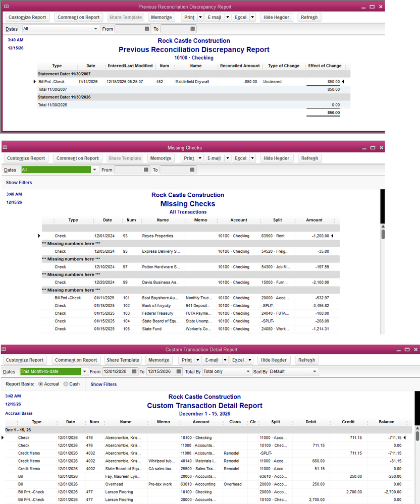Open calendar for To date in Missing Checks

192,170
